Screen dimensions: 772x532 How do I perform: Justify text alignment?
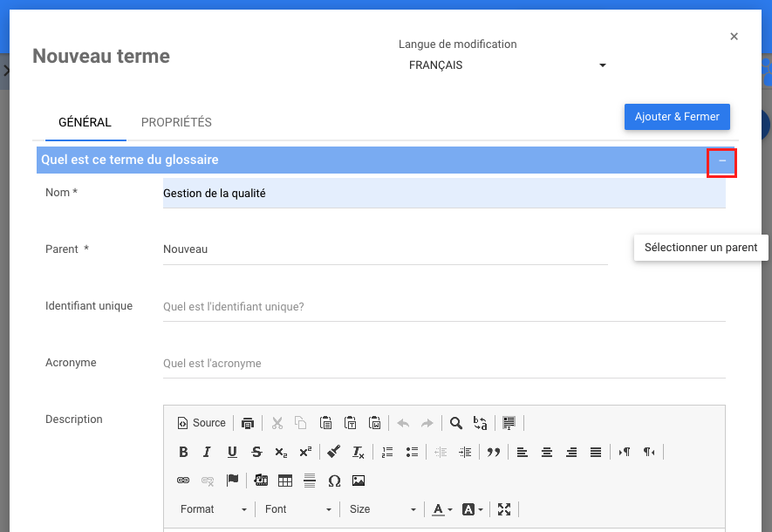click(x=596, y=452)
